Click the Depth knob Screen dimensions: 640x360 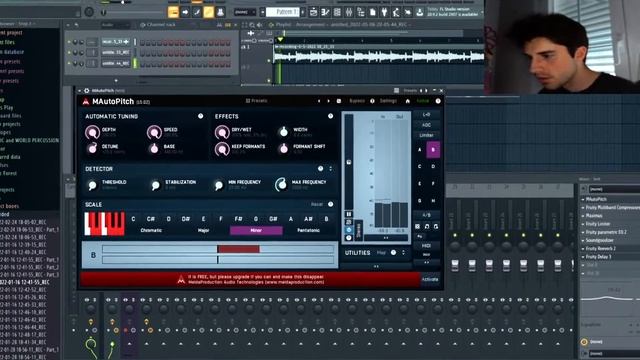coord(92,132)
